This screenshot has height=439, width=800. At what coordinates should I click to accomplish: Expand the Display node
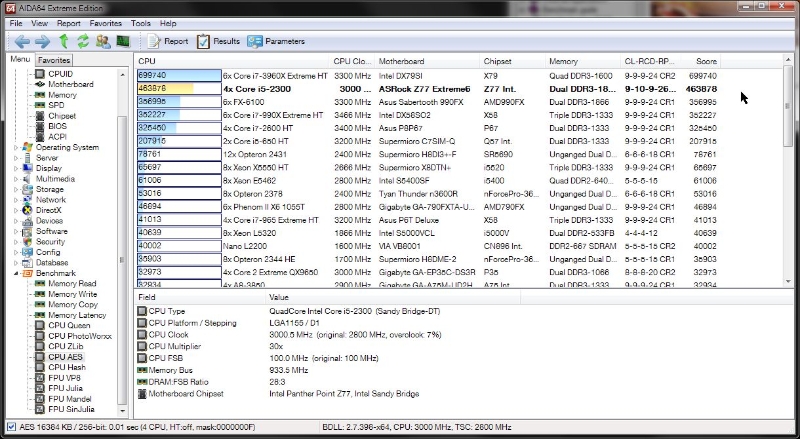[16, 168]
